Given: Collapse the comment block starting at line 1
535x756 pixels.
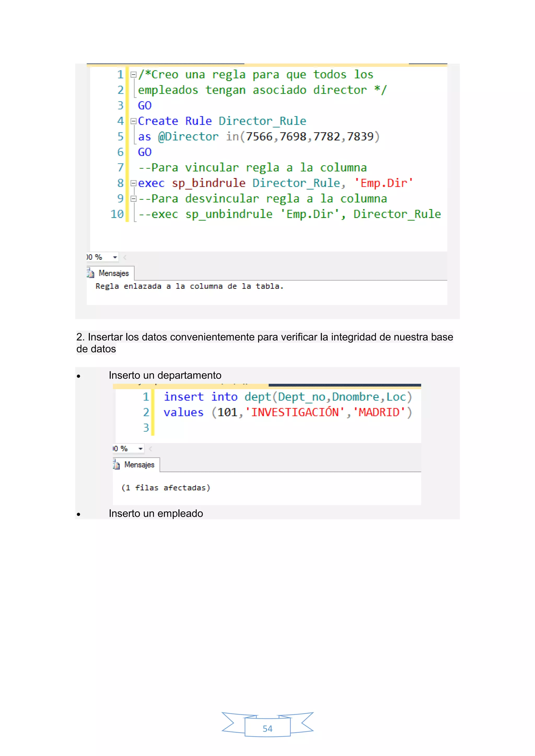Looking at the screenshot, I should tap(133, 75).
